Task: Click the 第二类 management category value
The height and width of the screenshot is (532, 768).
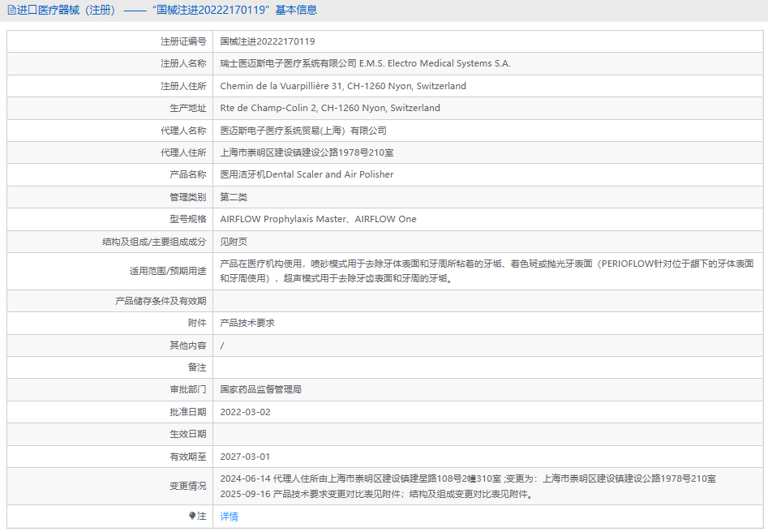Action: click(x=234, y=197)
